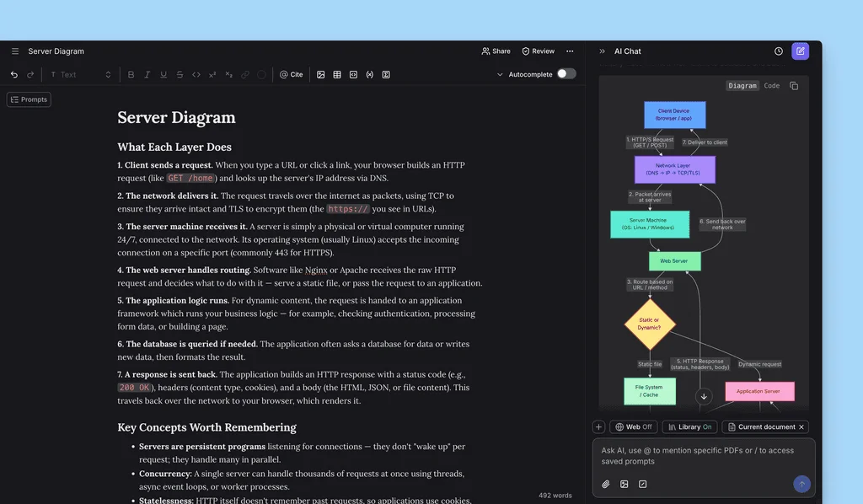The height and width of the screenshot is (504, 863).
Task: Collapse the AI Chat panel with double chevron
Action: point(602,51)
